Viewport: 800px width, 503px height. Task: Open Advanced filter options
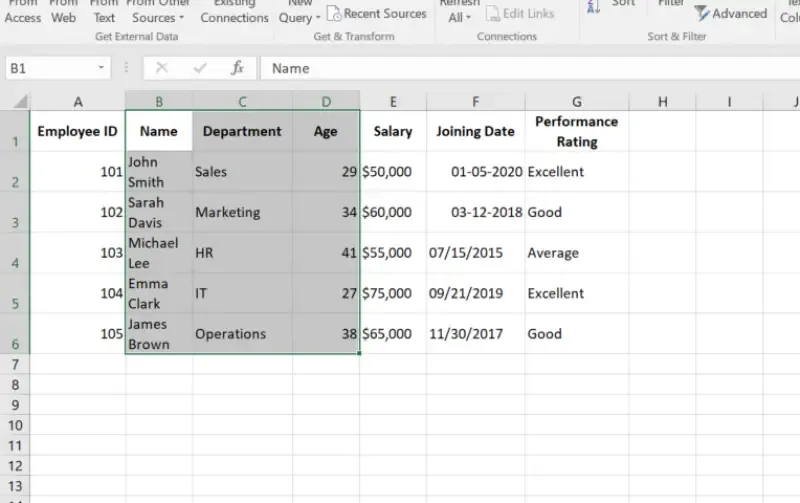[731, 14]
